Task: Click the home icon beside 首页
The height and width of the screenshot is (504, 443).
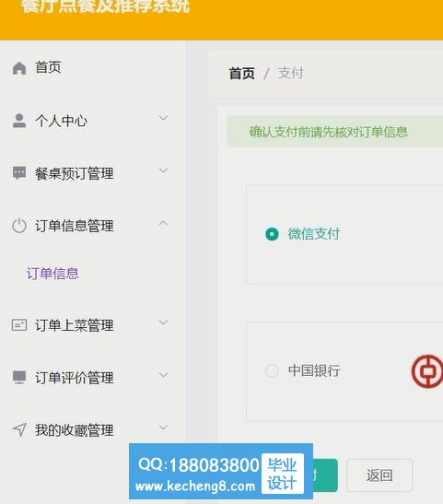Action: point(19,68)
